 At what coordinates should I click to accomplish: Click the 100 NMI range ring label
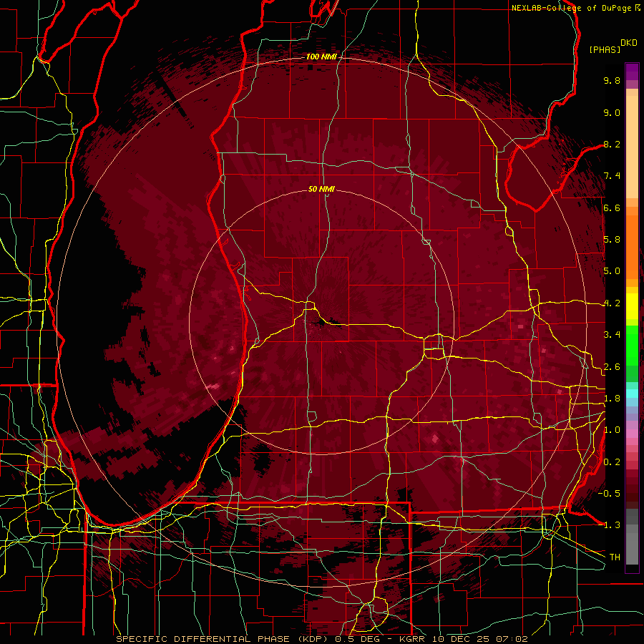(321, 57)
